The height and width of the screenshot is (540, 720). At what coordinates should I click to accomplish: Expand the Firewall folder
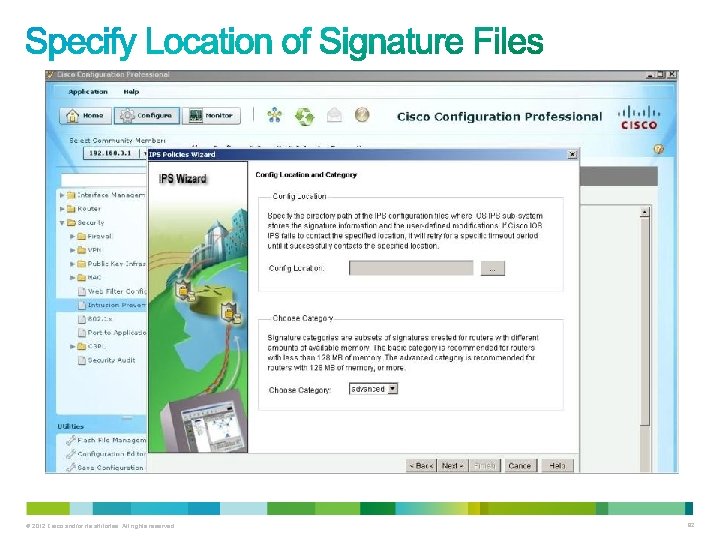point(72,236)
